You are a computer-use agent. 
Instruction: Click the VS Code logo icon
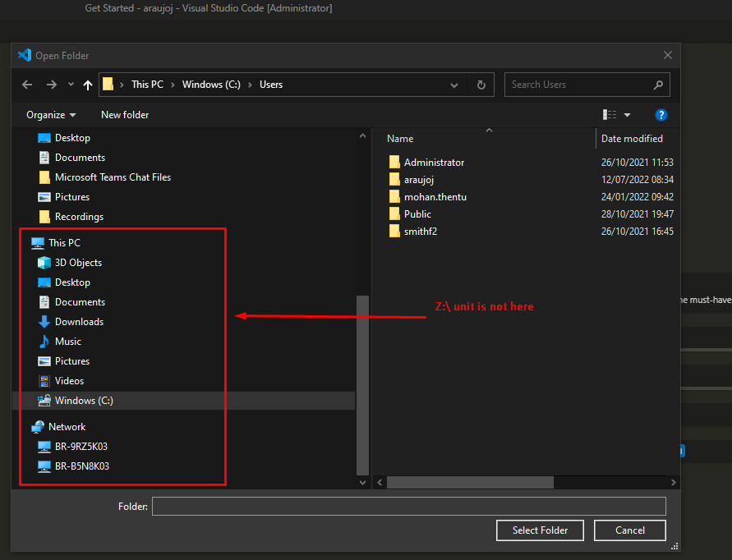(x=25, y=56)
